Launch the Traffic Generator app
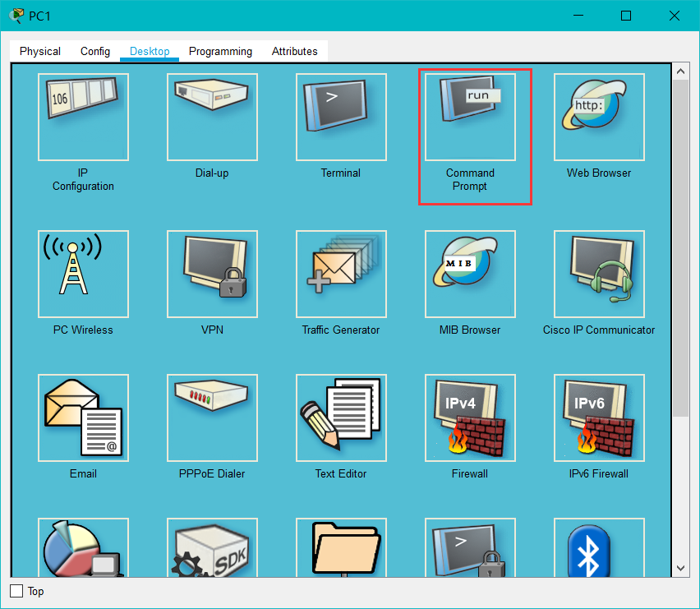The height and width of the screenshot is (609, 700). [341, 275]
